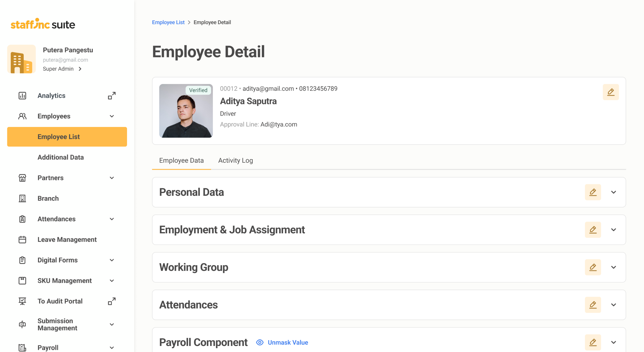Click the Leave Management calendar icon

coord(22,240)
